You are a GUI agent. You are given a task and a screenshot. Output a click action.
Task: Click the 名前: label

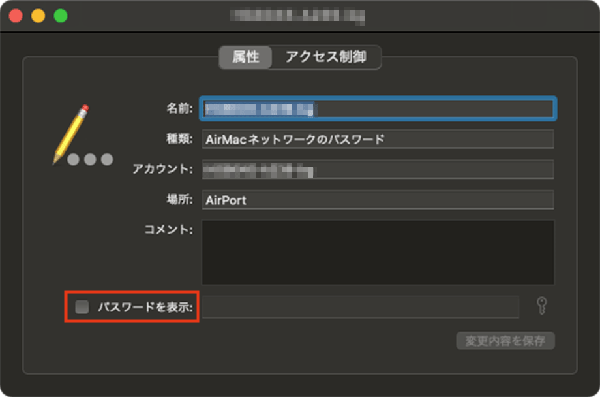(x=179, y=109)
